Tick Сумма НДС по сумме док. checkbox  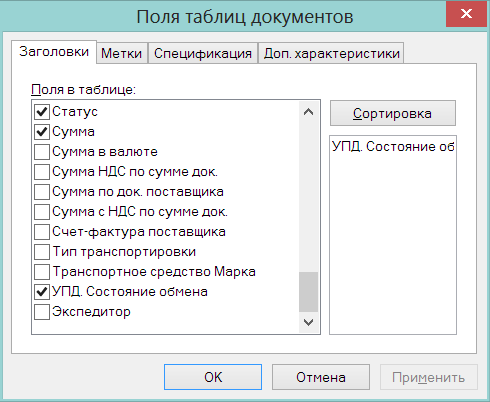pos(42,172)
